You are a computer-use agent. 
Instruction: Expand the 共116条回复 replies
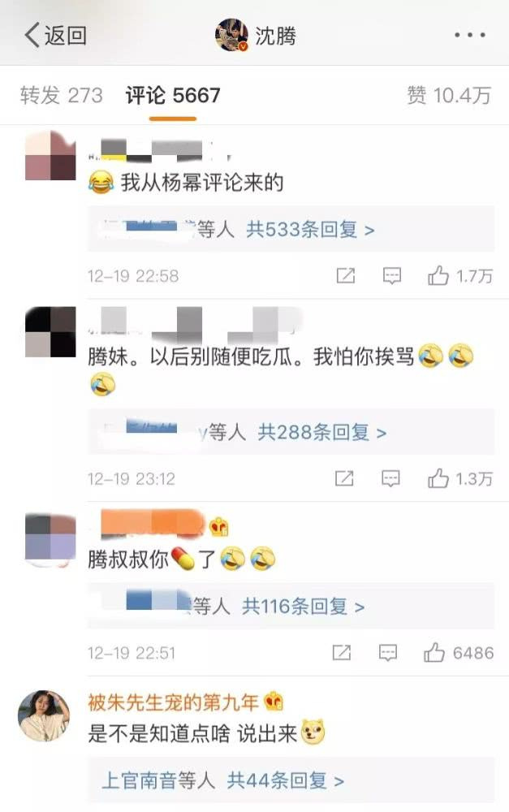tap(303, 606)
